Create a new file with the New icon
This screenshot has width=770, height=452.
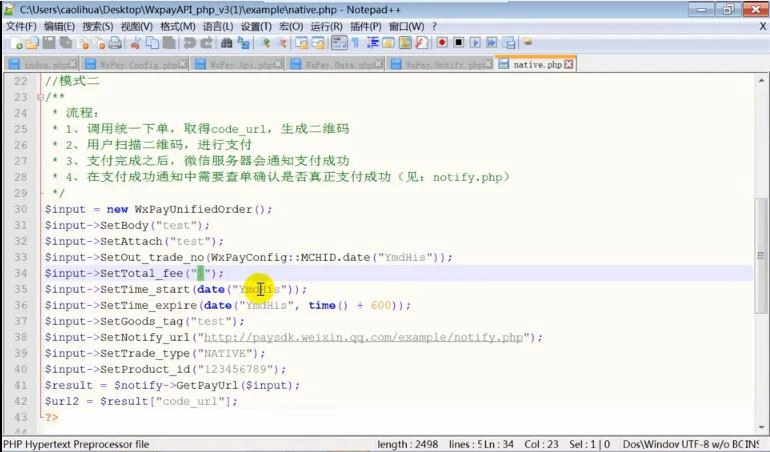pos(16,43)
